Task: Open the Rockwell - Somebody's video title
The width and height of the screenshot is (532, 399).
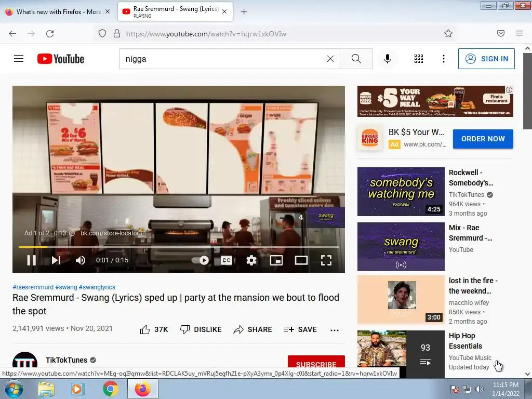Action: (x=471, y=178)
